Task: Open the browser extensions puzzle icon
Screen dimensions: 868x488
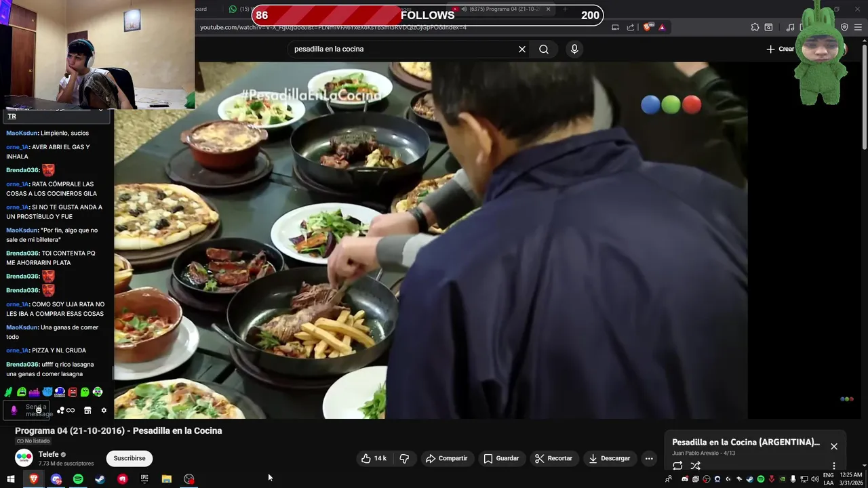Action: pyautogui.click(x=755, y=27)
